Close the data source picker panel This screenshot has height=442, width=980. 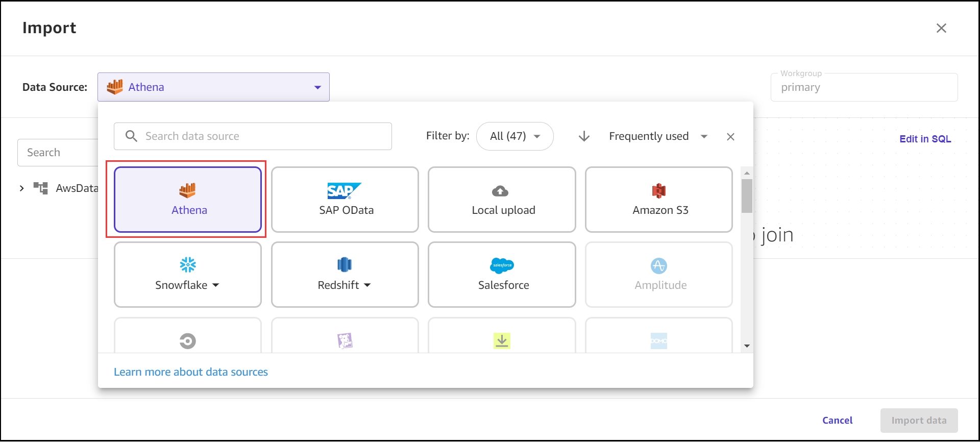point(730,137)
